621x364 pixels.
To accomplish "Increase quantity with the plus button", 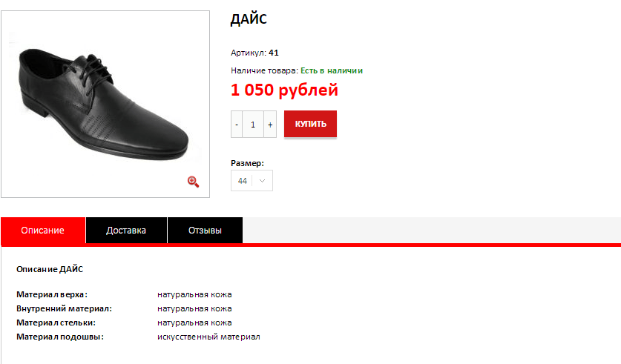I will (x=270, y=125).
